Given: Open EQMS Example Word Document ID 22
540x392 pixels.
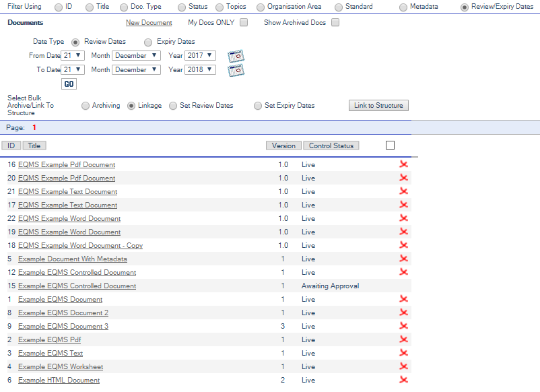Looking at the screenshot, I should click(x=69, y=218).
